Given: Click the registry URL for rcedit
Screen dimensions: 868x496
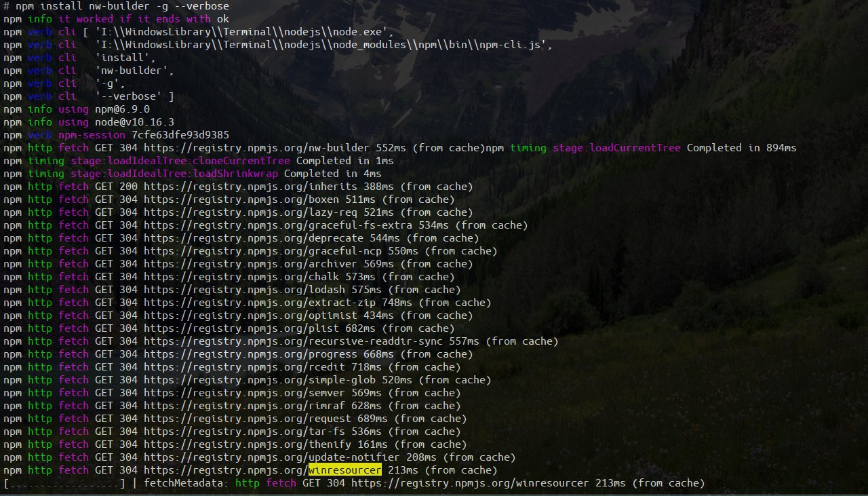Looking at the screenshot, I should tap(244, 367).
